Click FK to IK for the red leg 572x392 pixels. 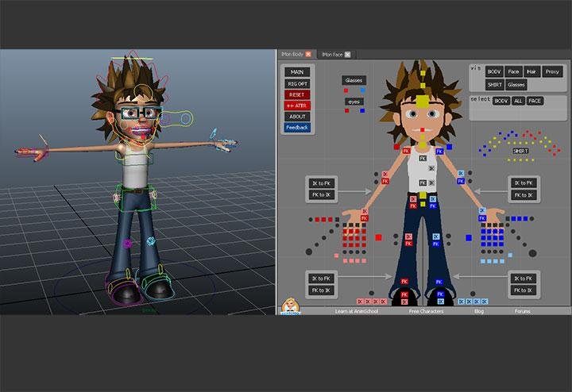pyautogui.click(x=321, y=290)
